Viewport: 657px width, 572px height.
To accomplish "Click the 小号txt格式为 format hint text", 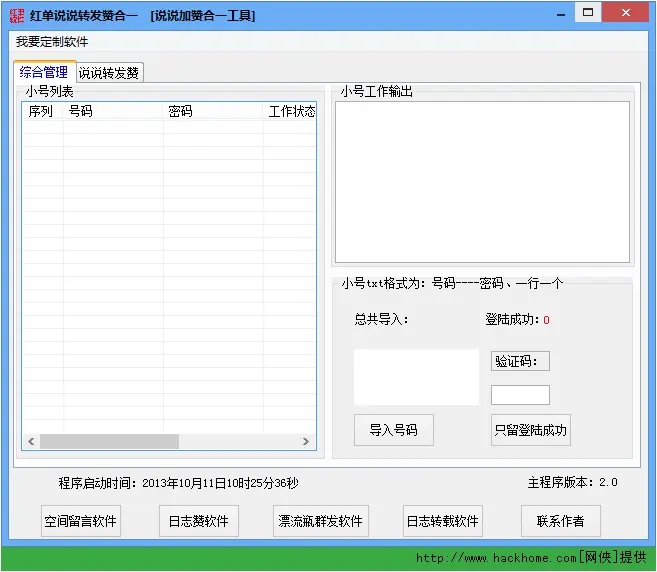I will [452, 283].
